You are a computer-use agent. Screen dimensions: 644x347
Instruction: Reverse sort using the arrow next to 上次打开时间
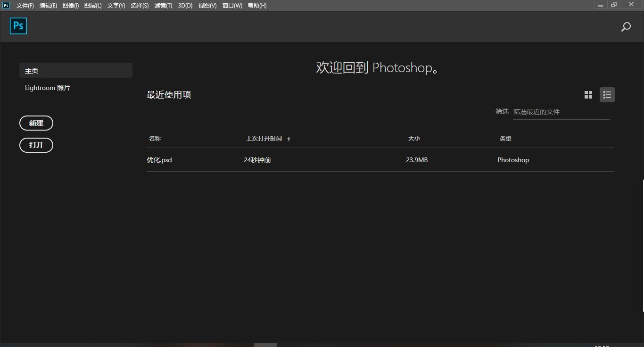pyautogui.click(x=289, y=139)
